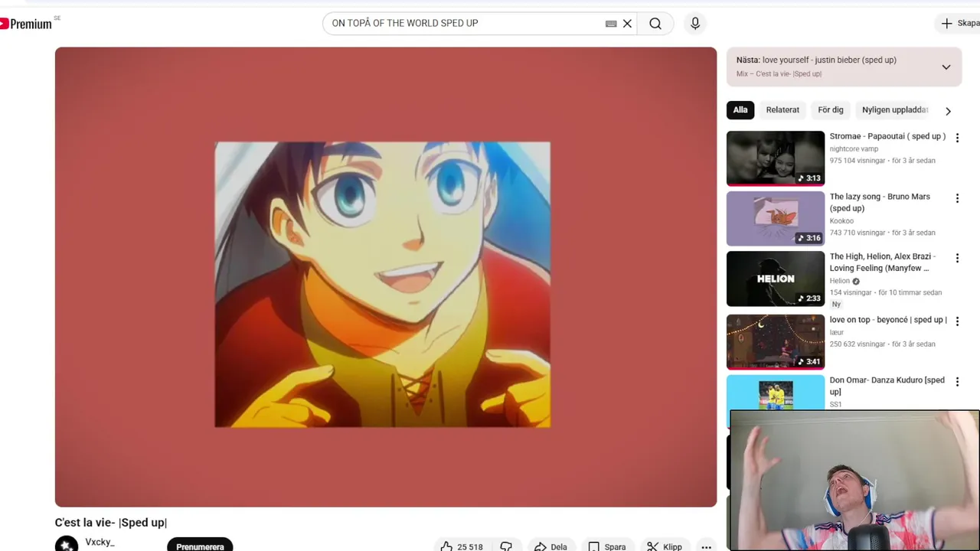The width and height of the screenshot is (980, 551).
Task: Open the Kookoo channel name
Action: click(841, 221)
